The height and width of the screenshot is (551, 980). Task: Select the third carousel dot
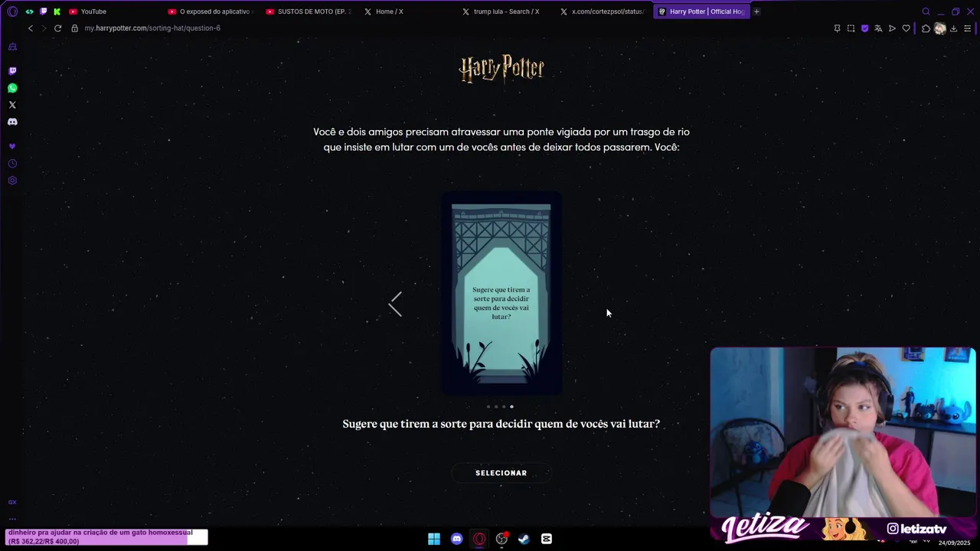pos(504,406)
